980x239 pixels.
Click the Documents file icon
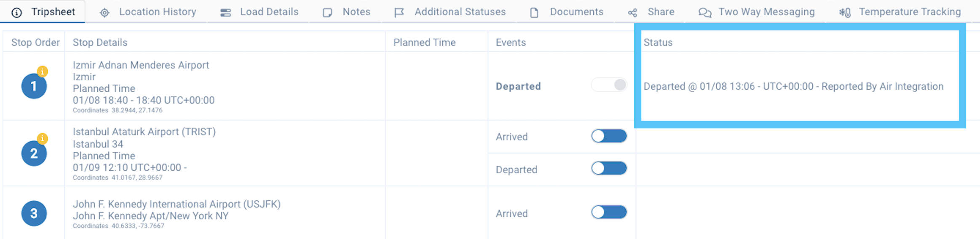534,13
